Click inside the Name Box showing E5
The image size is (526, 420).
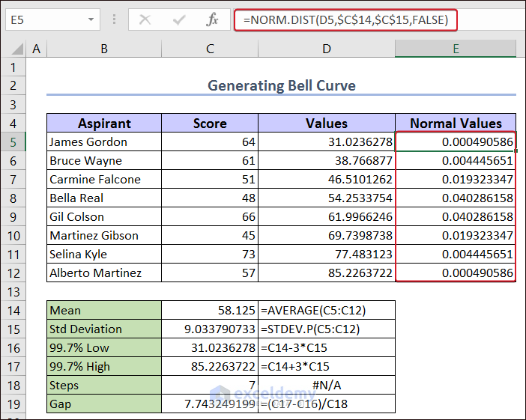pos(41,20)
